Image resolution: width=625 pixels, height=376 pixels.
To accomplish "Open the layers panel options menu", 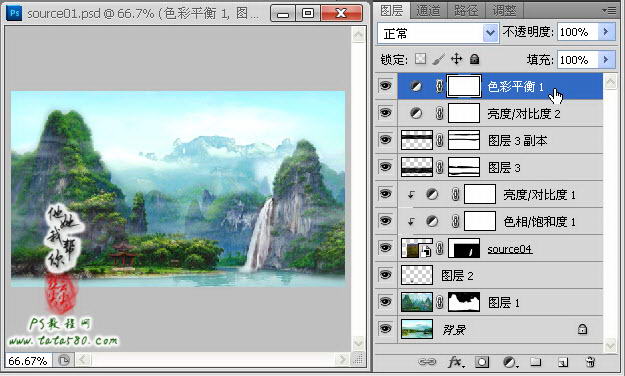I will (610, 10).
